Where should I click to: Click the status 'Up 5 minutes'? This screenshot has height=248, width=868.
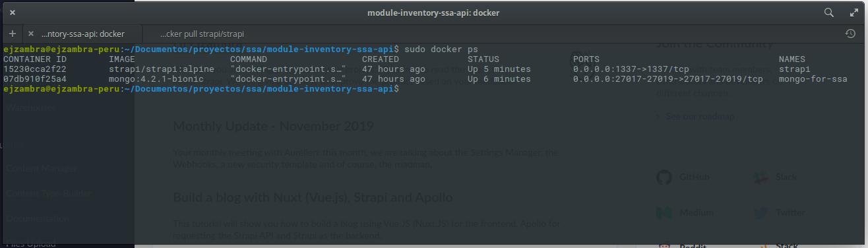(499, 69)
